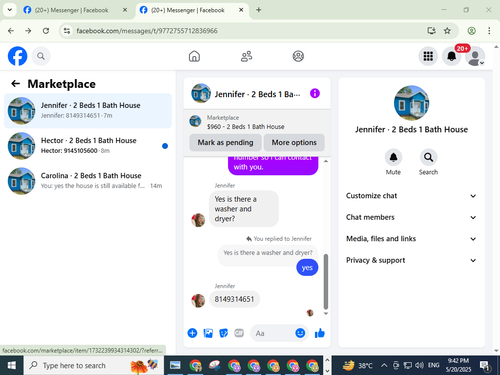Reload the page with the refresh icon
This screenshot has width=500, height=375.
click(46, 31)
